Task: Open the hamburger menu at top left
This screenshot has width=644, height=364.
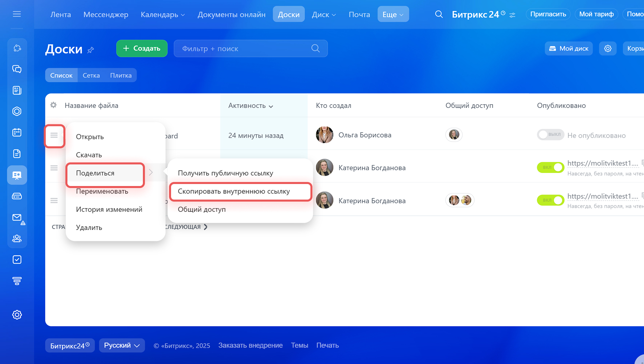Action: tap(17, 14)
